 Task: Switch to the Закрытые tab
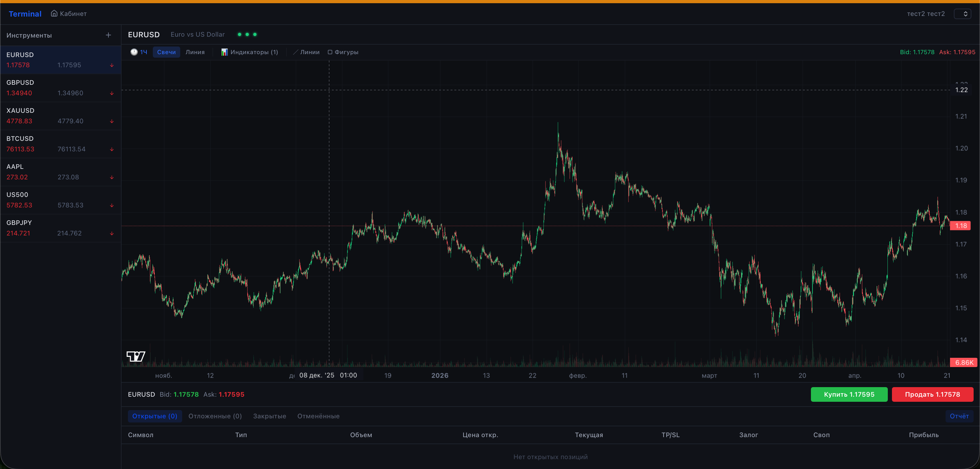pyautogui.click(x=269, y=416)
